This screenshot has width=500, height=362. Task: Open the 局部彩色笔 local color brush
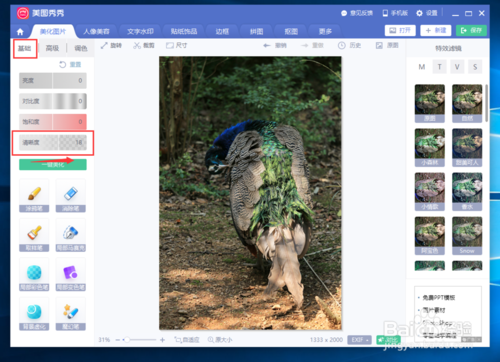[34, 275]
